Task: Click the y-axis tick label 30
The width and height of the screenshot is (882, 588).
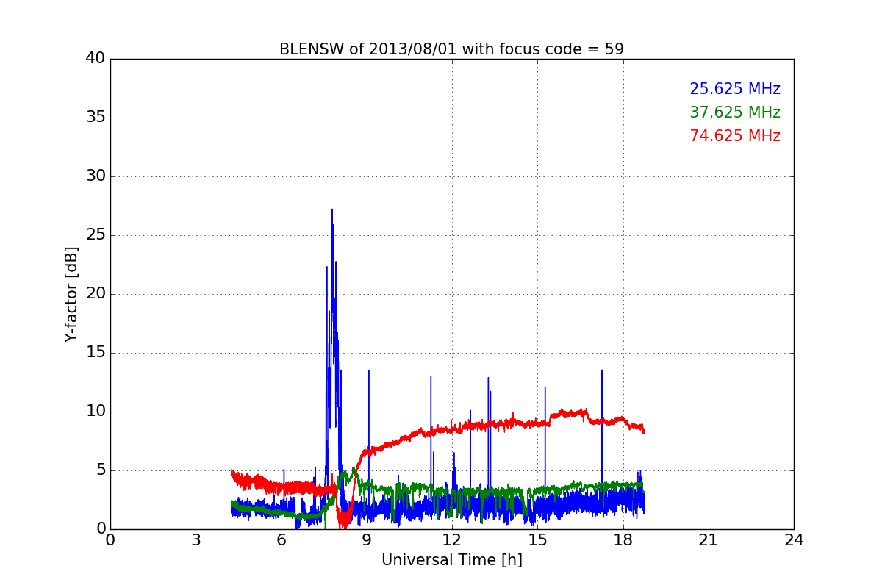Action: tap(96, 176)
